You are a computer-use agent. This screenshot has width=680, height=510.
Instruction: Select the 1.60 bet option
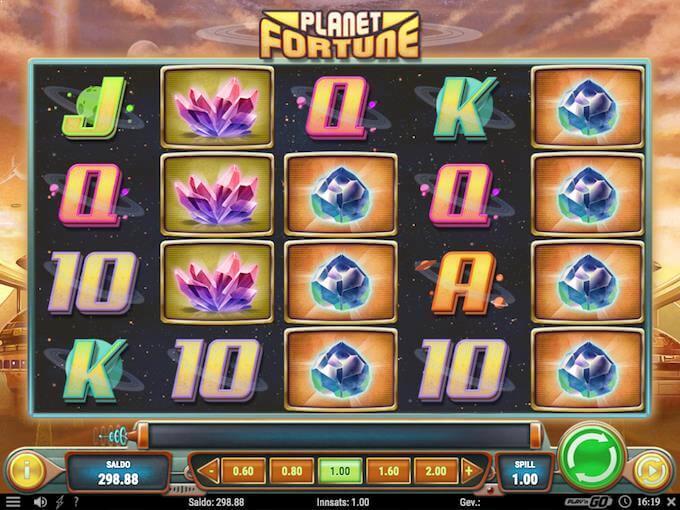[389, 471]
